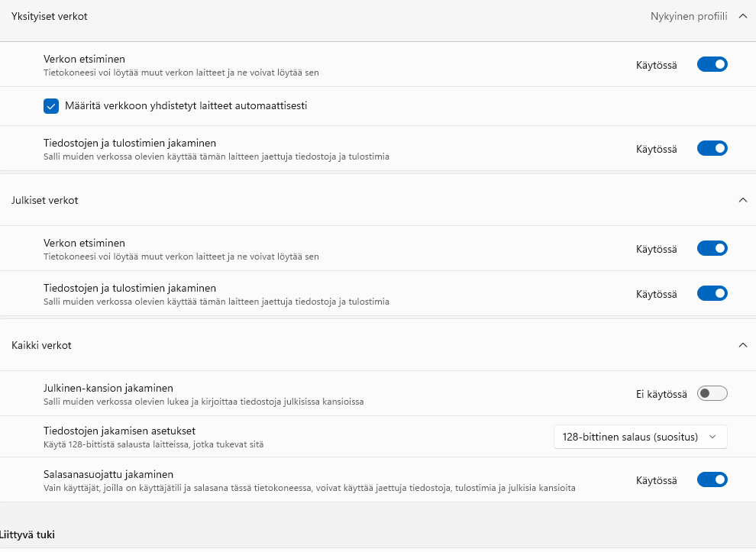Viewport: 756px width, 552px height.
Task: Collapse Yksityiset verkot section chevron
Action: (743, 16)
